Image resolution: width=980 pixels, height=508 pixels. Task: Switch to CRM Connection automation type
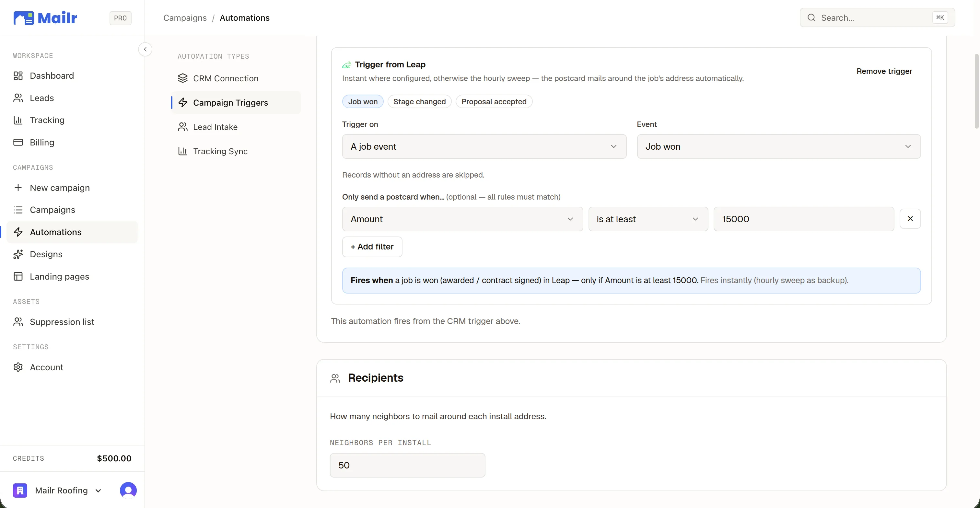click(x=236, y=78)
